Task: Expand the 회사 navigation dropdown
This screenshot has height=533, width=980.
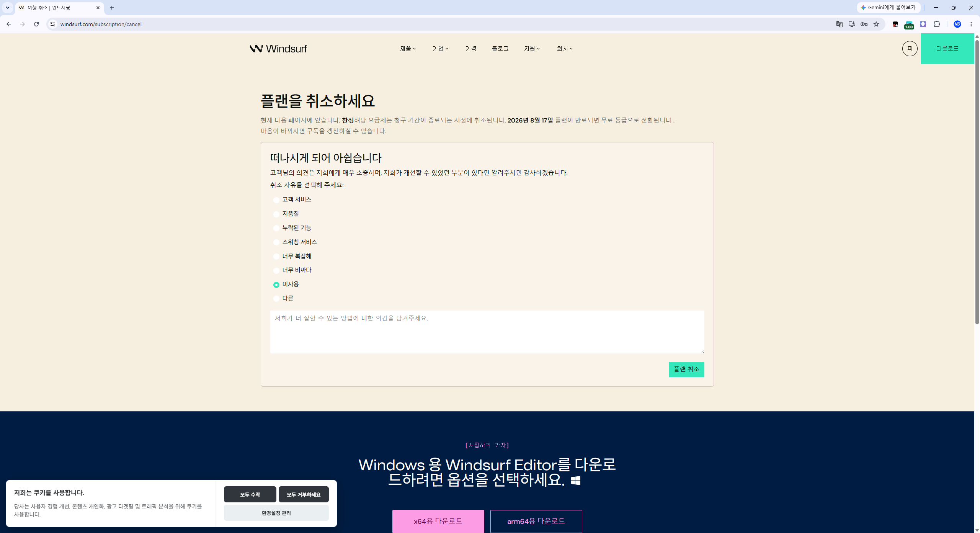Action: [565, 49]
